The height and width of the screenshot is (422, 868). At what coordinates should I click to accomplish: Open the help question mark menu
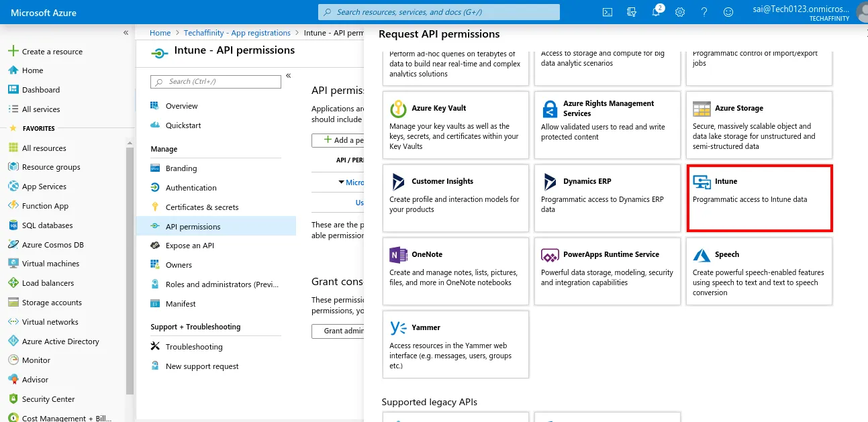(704, 12)
